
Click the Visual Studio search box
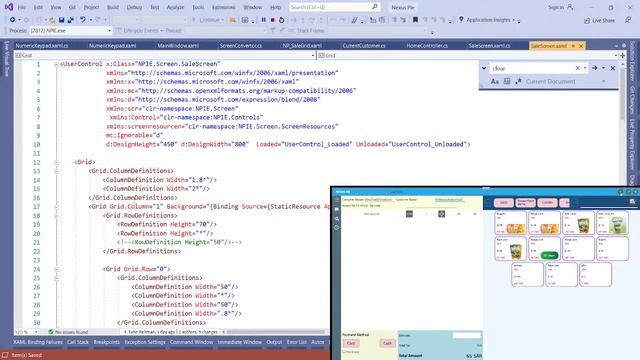334,7
